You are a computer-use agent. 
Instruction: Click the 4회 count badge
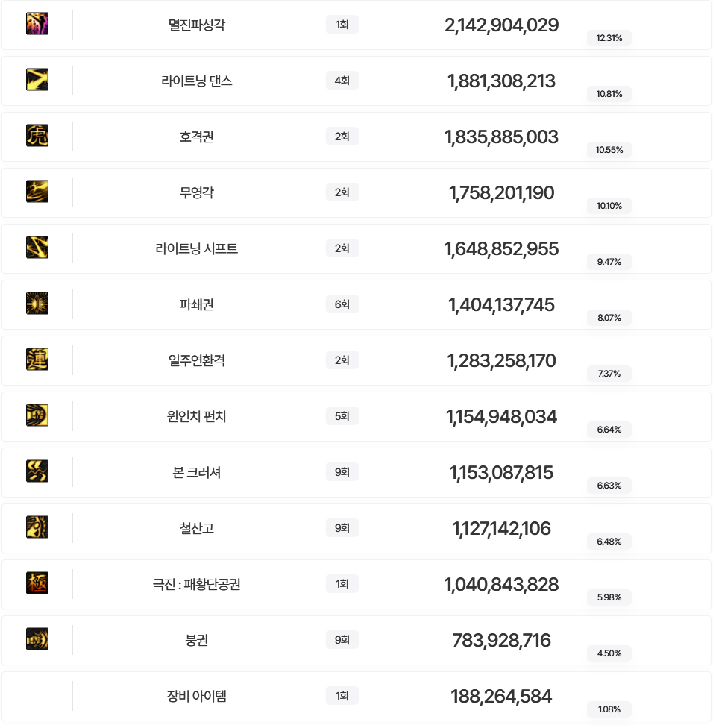[342, 81]
